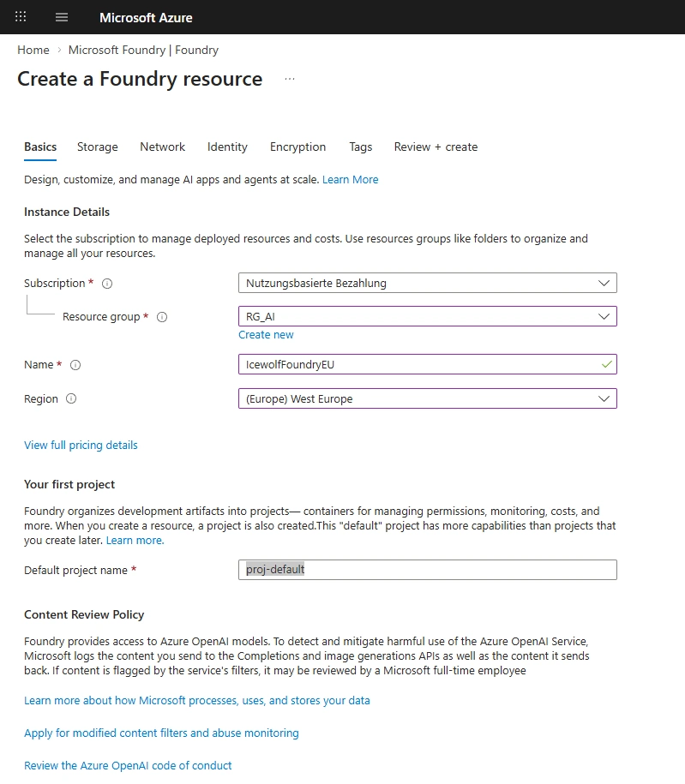Open the ellipsis menu beside page title
Viewport: 685px width, 784px height.
(290, 79)
